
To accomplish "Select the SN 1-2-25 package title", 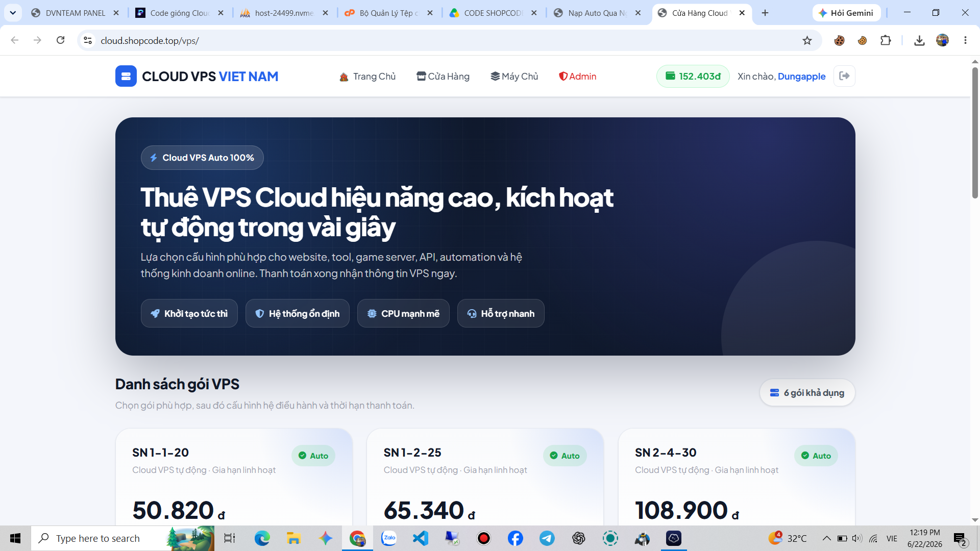I will tap(412, 453).
